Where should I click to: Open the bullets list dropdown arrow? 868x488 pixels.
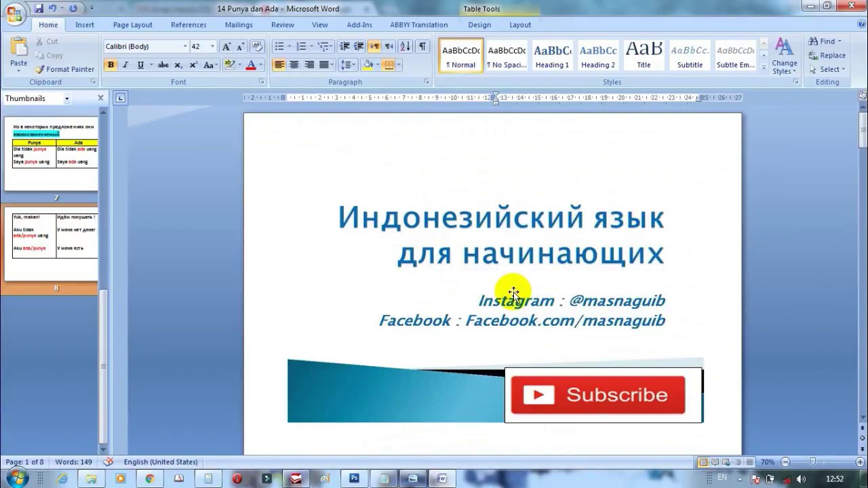coord(290,47)
